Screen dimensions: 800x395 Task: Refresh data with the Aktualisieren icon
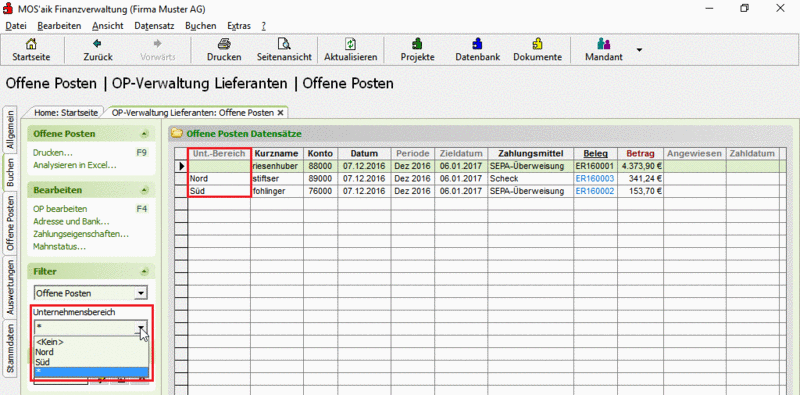point(351,44)
